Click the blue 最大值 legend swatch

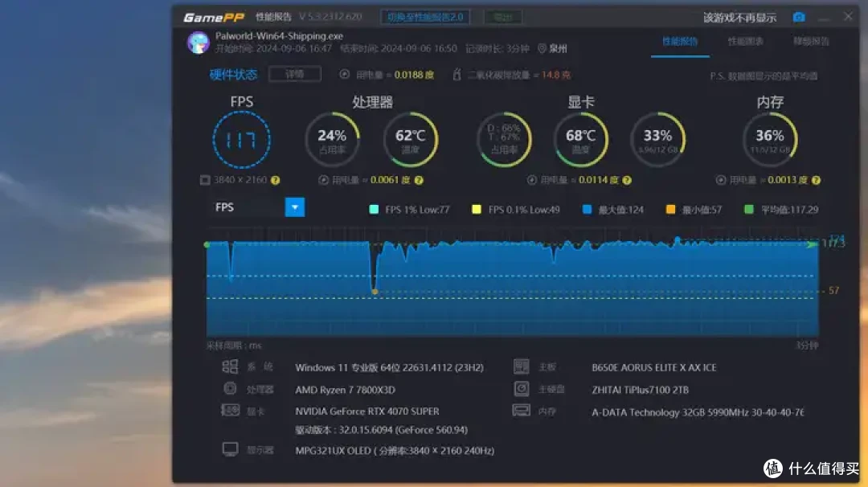pos(587,209)
